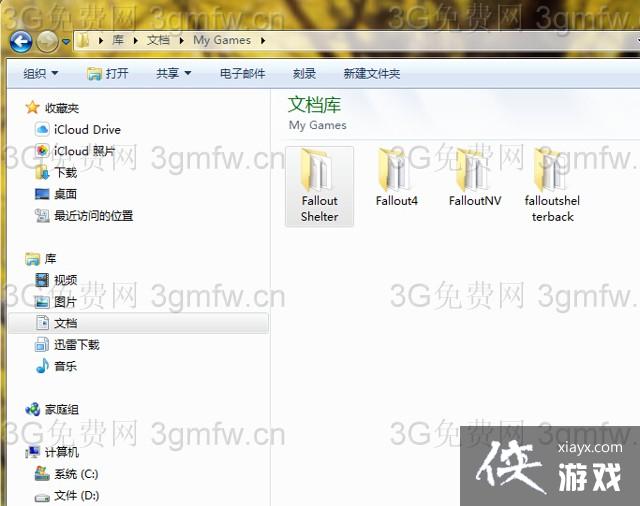
Task: Click the 音乐 music note icon
Action: pyautogui.click(x=42, y=366)
